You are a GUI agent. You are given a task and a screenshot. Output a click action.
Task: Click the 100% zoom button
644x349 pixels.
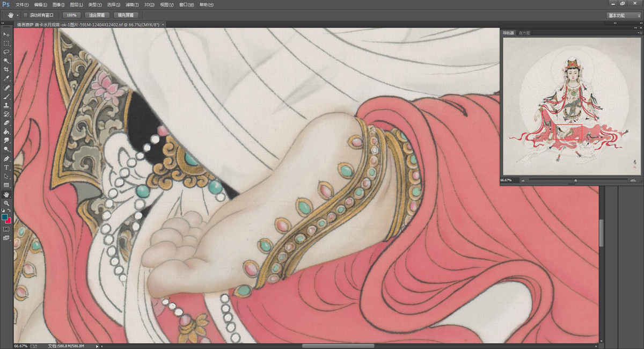(70, 15)
